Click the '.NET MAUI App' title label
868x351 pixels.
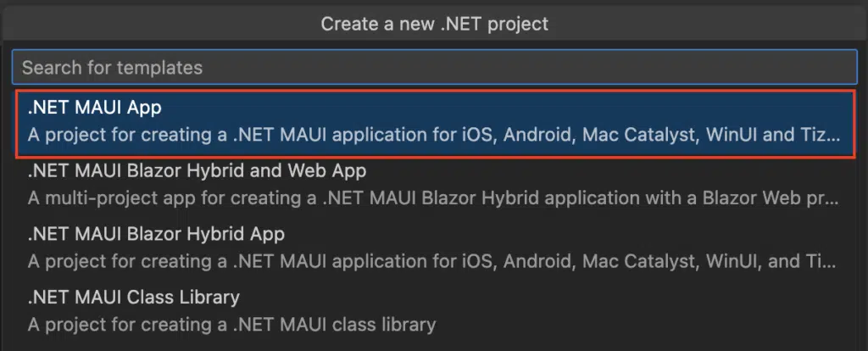[94, 108]
